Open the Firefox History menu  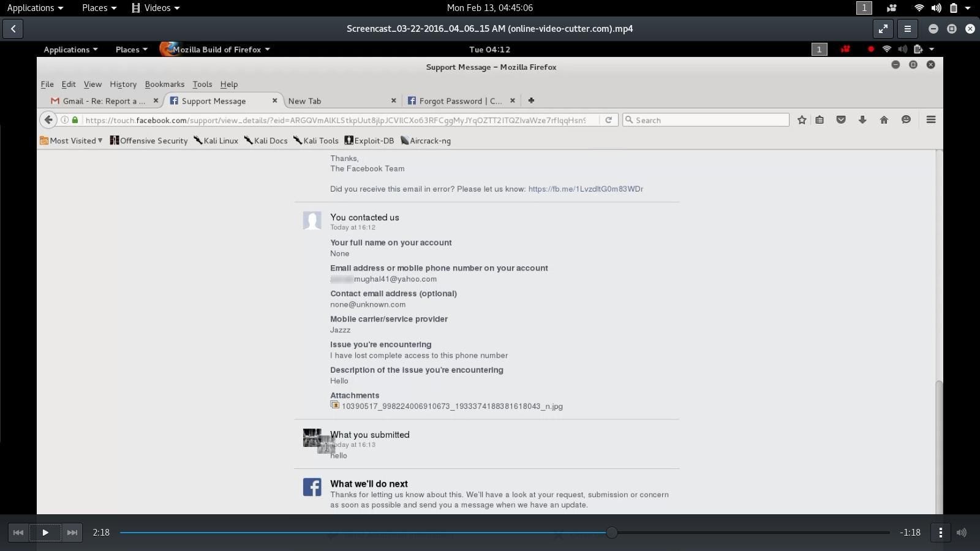pos(123,84)
